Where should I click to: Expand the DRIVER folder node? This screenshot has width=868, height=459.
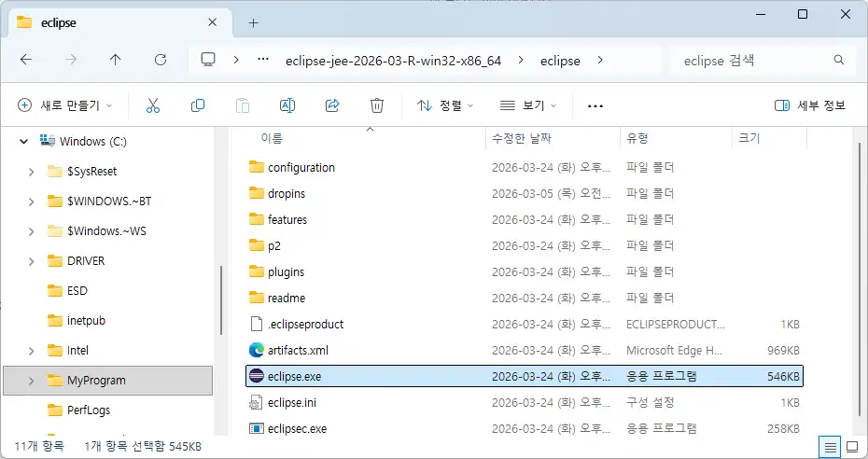coord(31,261)
